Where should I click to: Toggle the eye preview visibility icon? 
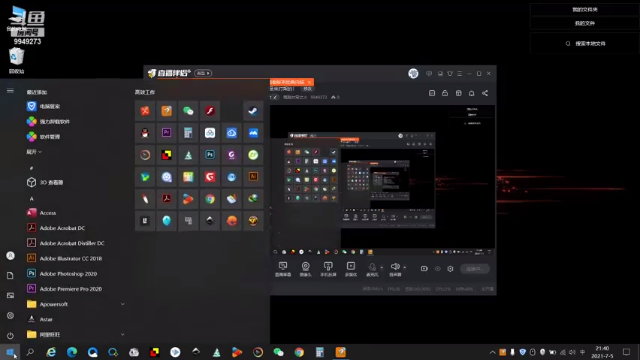coord(438,269)
